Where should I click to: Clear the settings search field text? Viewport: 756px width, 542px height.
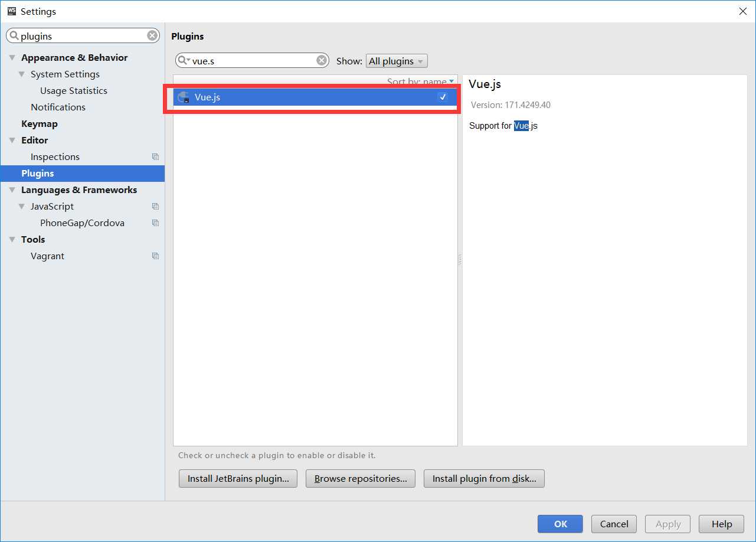(x=152, y=36)
